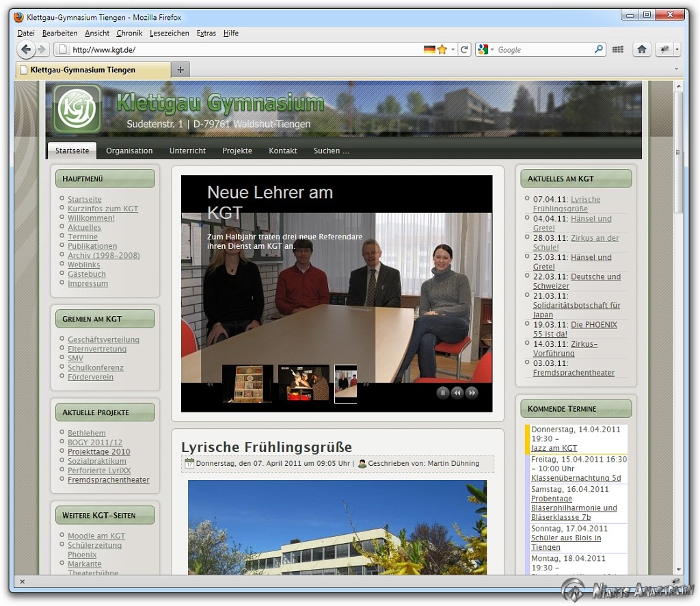The image size is (700, 606).
Task: Expand the address bar history dropdown arrow
Action: (453, 49)
